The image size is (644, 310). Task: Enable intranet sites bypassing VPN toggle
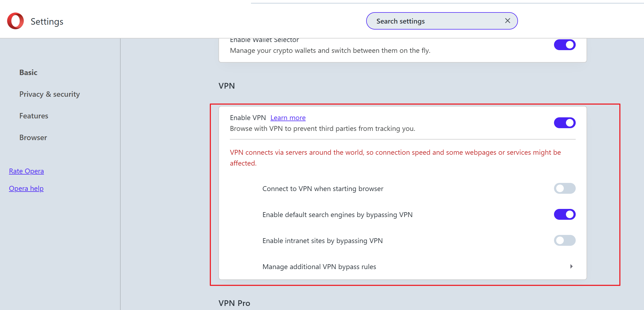coord(564,240)
